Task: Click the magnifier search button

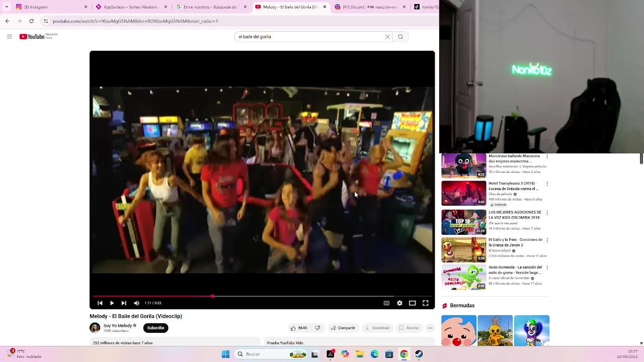Action: click(400, 37)
